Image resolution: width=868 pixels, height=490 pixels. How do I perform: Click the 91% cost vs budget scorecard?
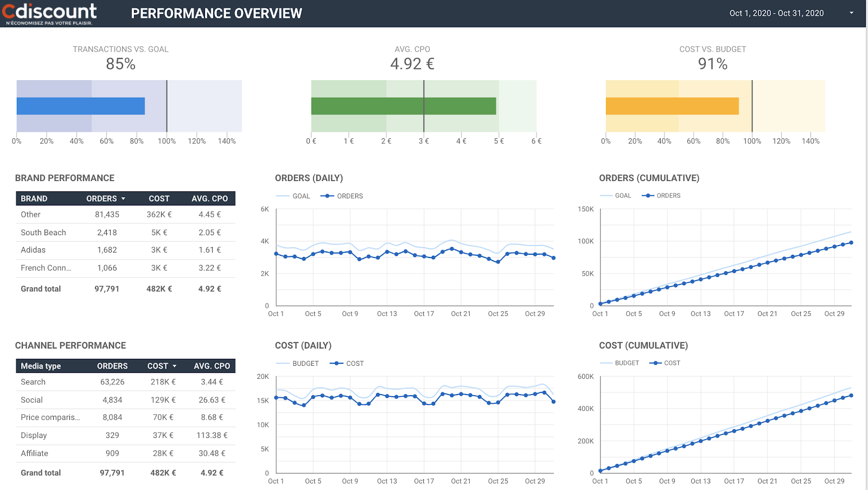pos(713,64)
